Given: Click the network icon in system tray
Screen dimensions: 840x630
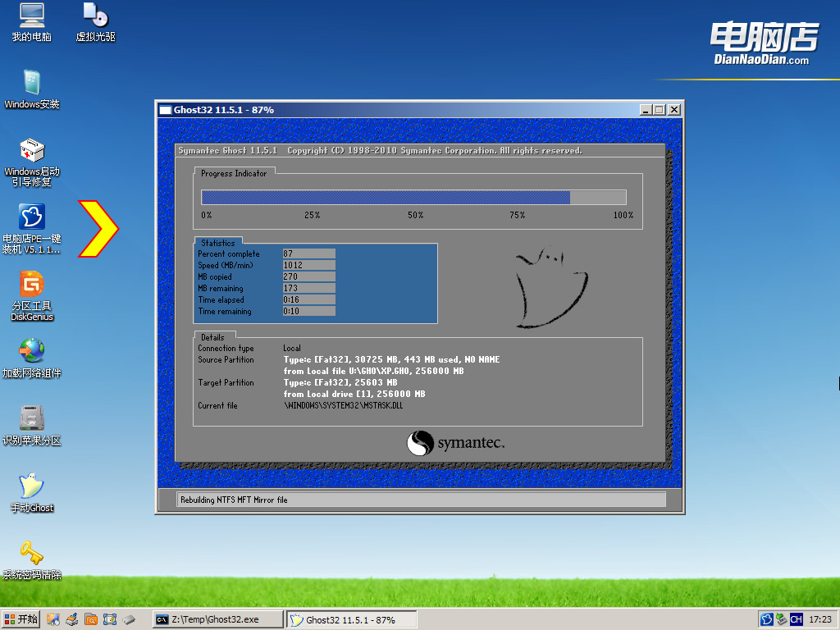Looking at the screenshot, I should [x=782, y=620].
